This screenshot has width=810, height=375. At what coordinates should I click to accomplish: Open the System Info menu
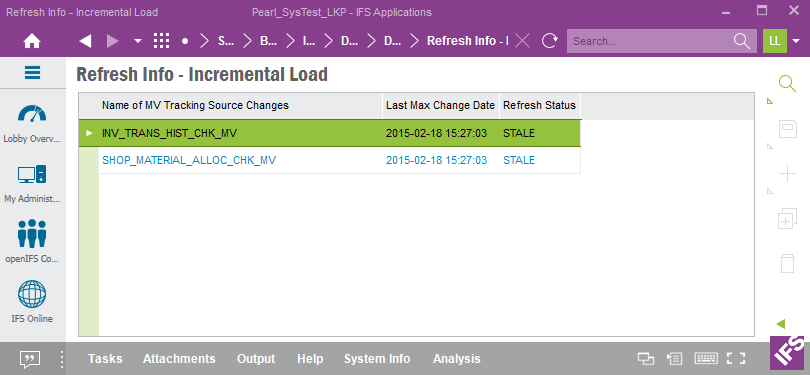(x=377, y=359)
